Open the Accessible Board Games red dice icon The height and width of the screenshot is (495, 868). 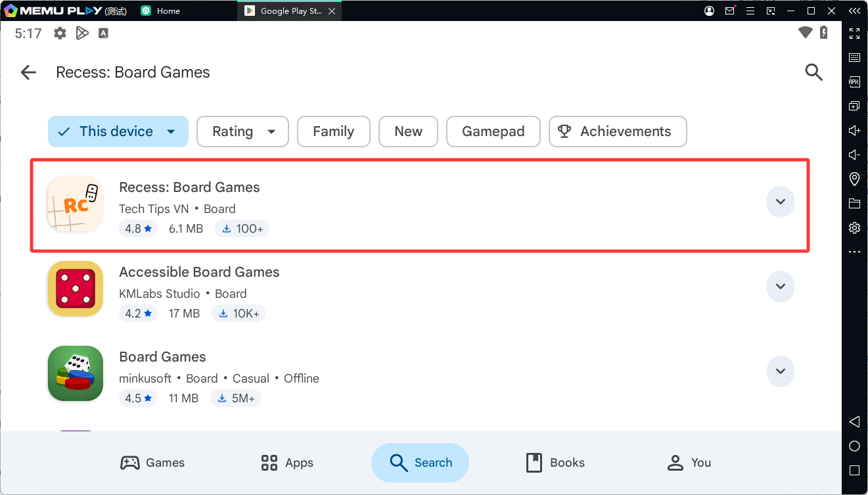[76, 289]
